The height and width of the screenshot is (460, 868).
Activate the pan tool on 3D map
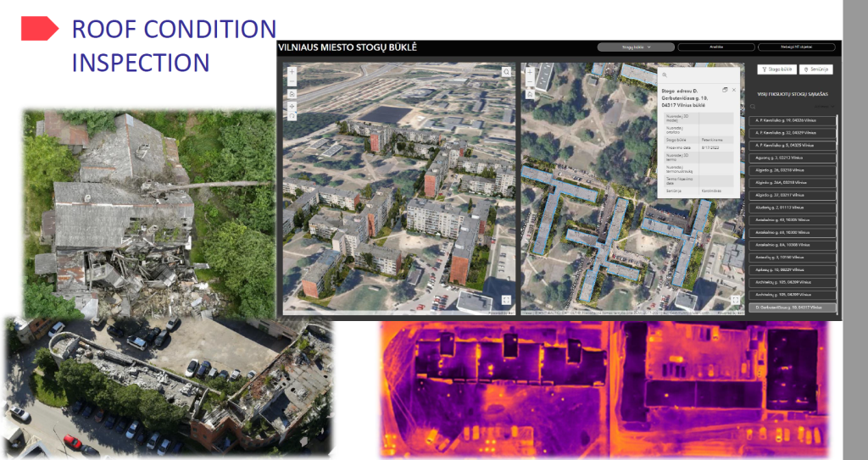(x=292, y=105)
